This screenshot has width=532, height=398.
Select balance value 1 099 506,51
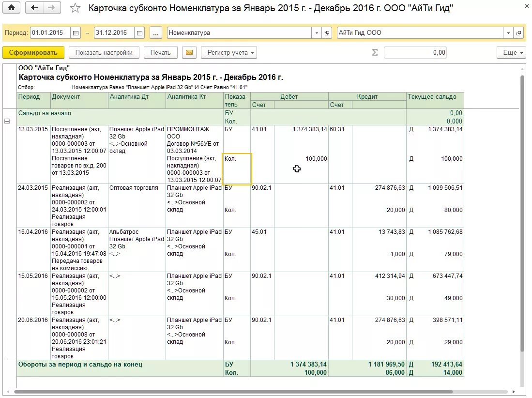click(x=445, y=188)
